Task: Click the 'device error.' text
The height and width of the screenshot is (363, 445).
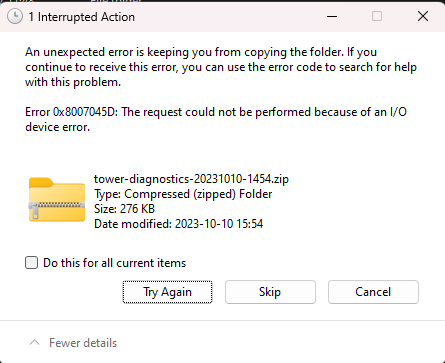Action: (58, 127)
